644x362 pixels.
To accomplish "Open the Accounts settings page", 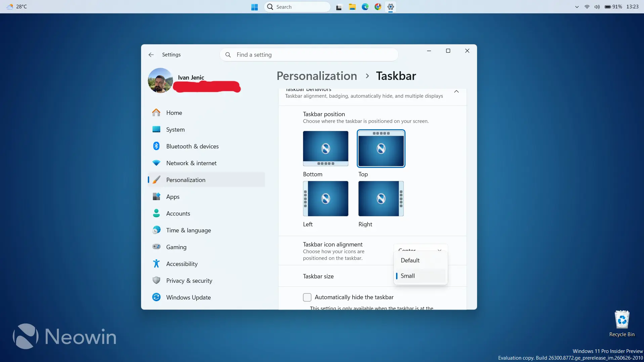I will (x=206, y=214).
